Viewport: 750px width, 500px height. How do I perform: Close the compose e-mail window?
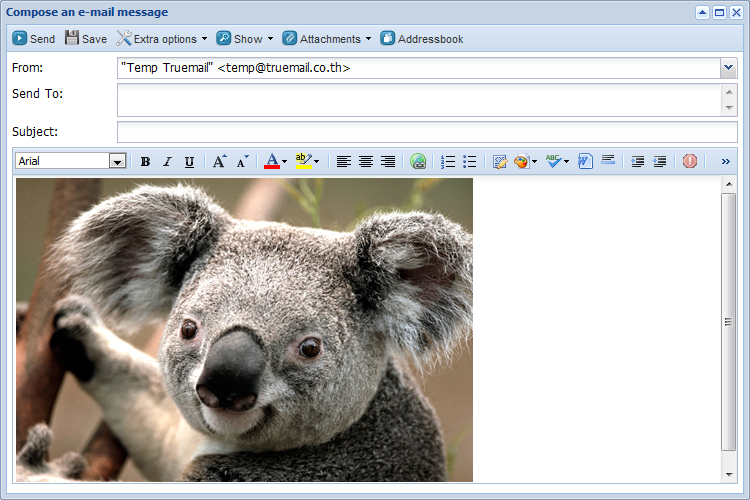tap(737, 12)
